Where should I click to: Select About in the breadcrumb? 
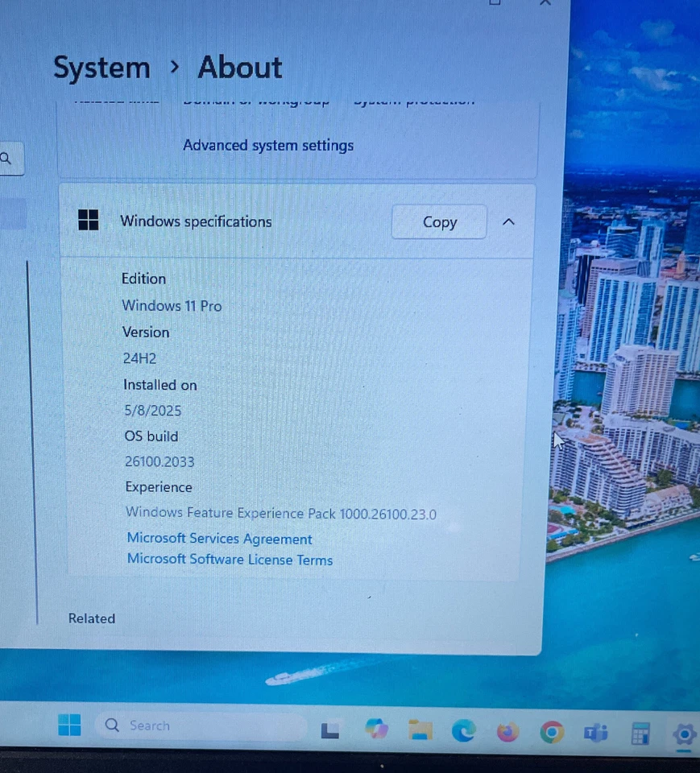point(239,68)
